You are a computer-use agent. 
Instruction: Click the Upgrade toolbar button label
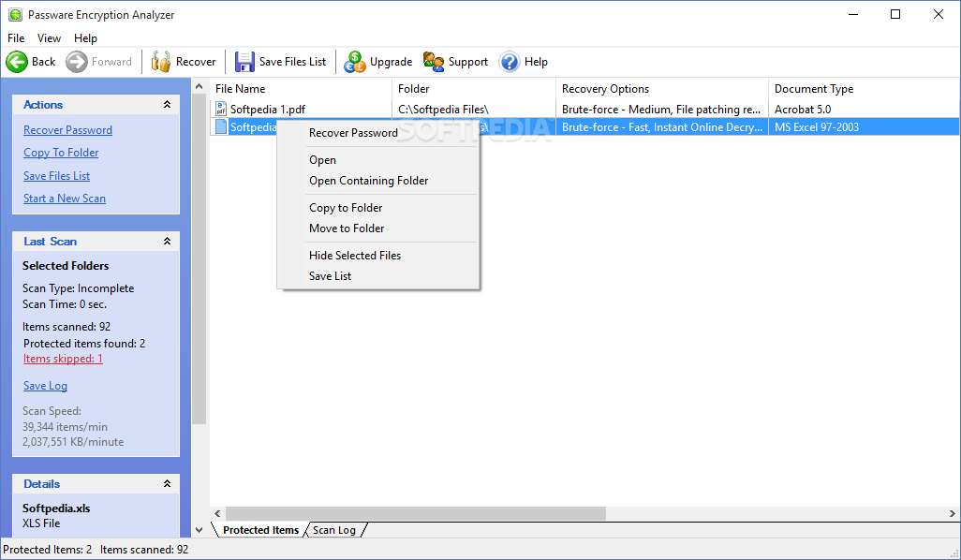(391, 62)
